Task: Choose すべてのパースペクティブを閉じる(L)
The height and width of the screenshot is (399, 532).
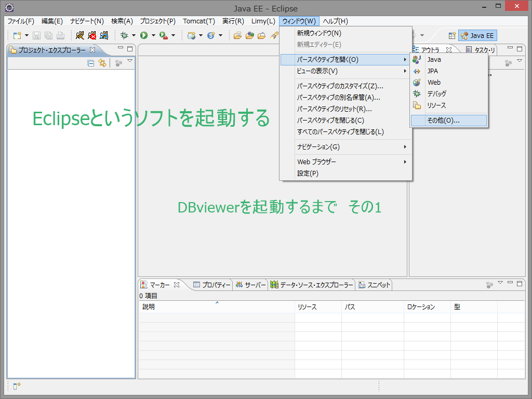Action: (x=345, y=132)
